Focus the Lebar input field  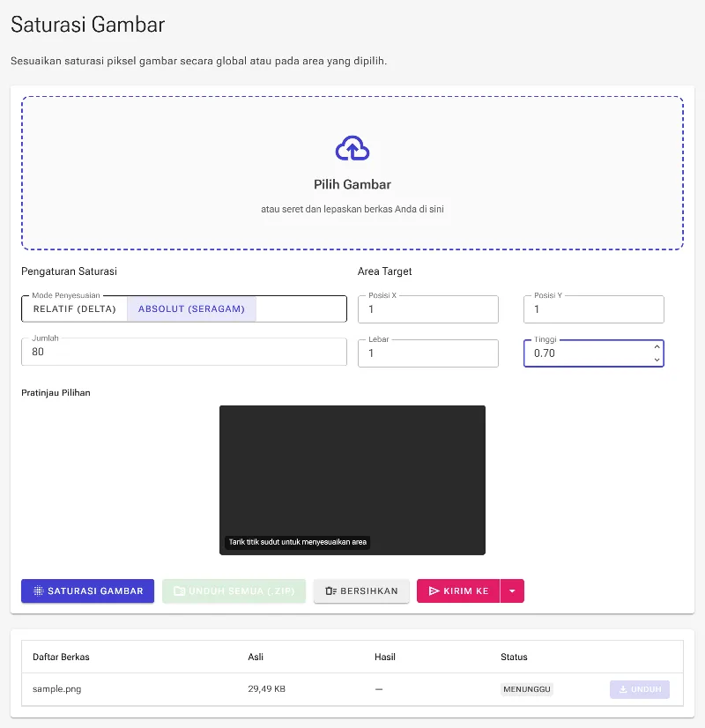click(x=428, y=353)
